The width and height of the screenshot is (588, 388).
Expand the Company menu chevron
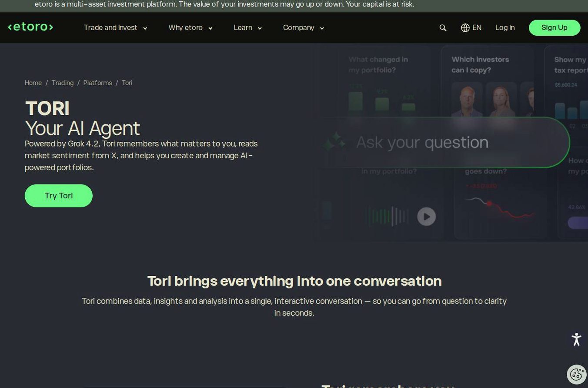322,28
